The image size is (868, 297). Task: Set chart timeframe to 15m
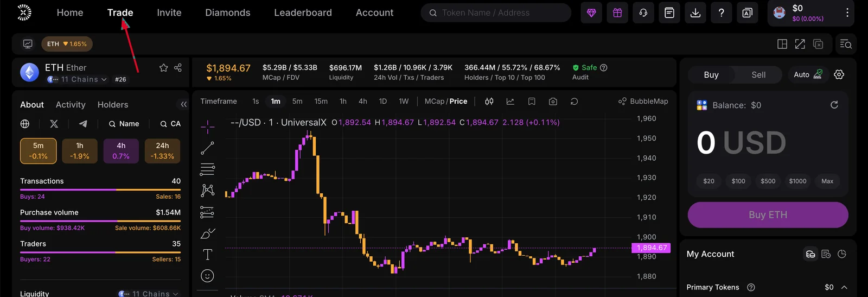[x=321, y=102]
